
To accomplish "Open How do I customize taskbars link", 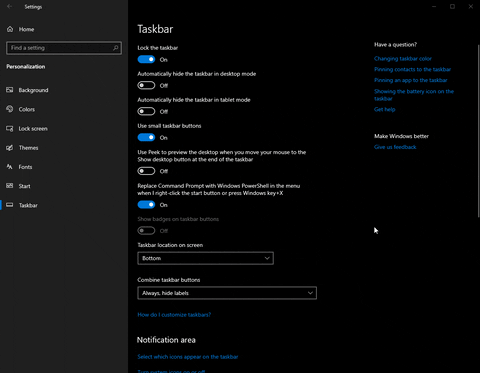I will click(x=174, y=315).
